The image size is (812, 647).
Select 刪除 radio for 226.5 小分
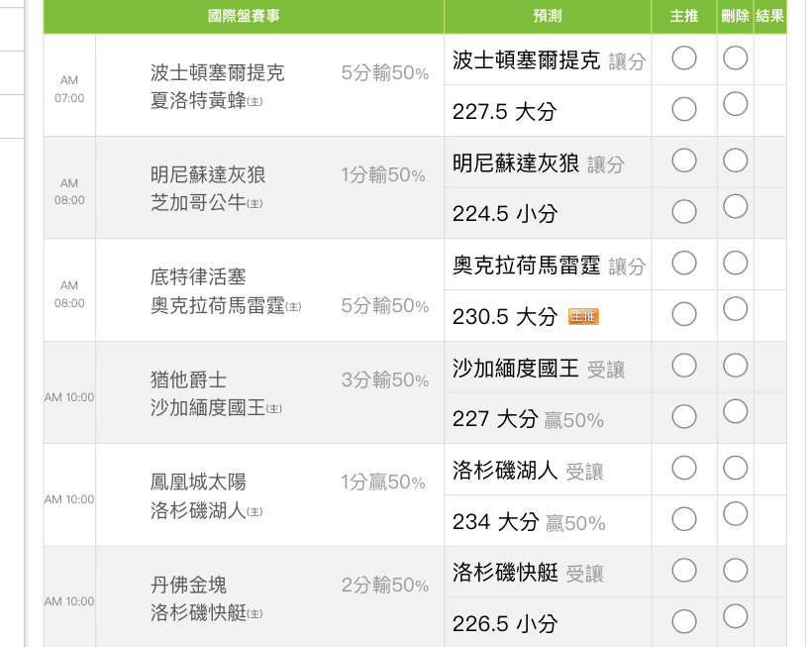(735, 616)
